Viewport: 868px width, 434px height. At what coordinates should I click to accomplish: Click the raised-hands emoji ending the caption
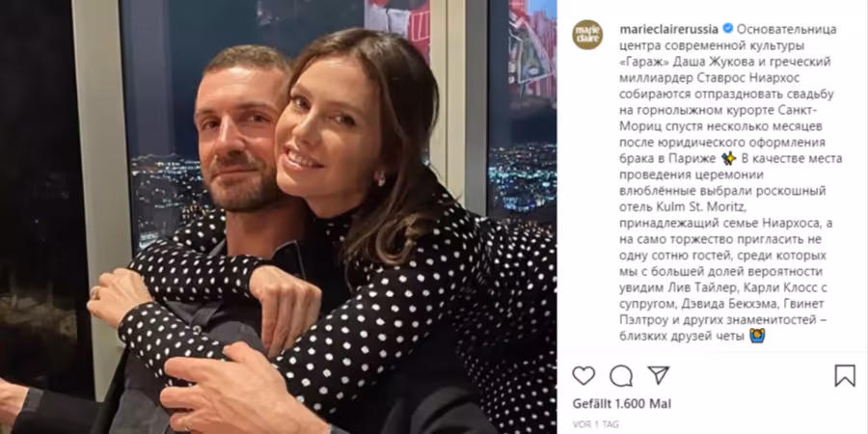click(x=757, y=336)
